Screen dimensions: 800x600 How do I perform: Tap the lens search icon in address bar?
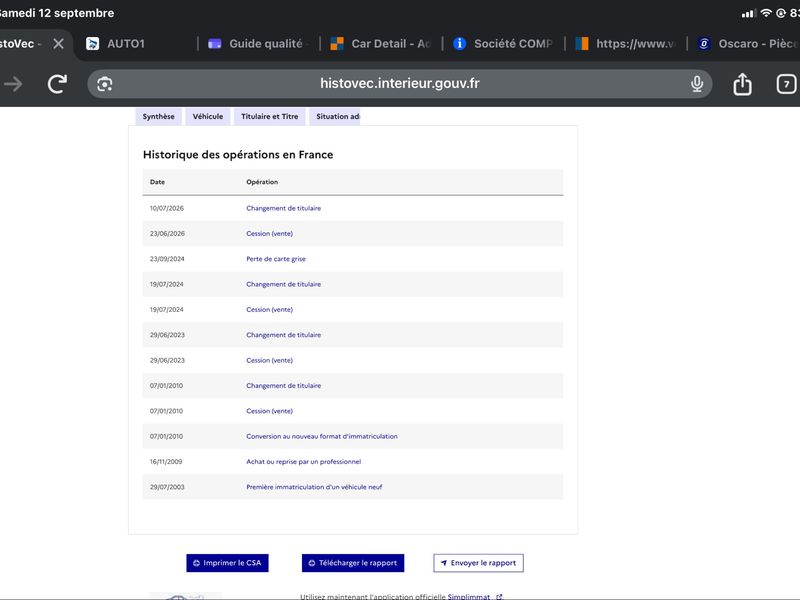tap(105, 84)
